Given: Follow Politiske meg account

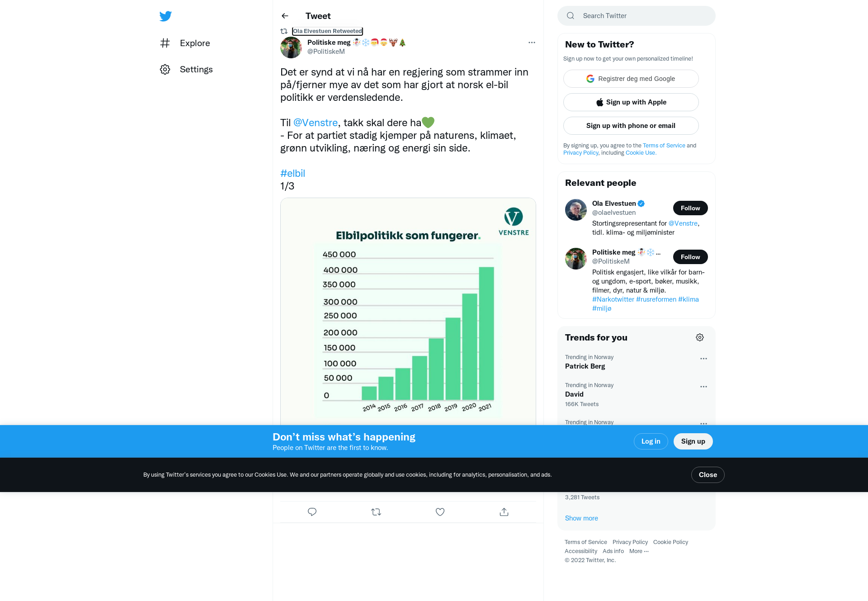Looking at the screenshot, I should tap(690, 257).
